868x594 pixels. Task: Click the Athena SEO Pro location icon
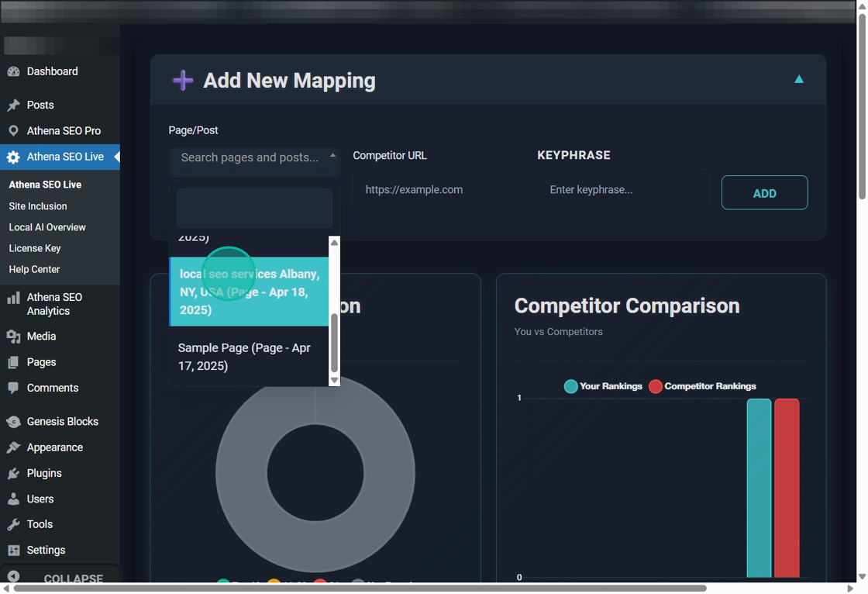[13, 131]
